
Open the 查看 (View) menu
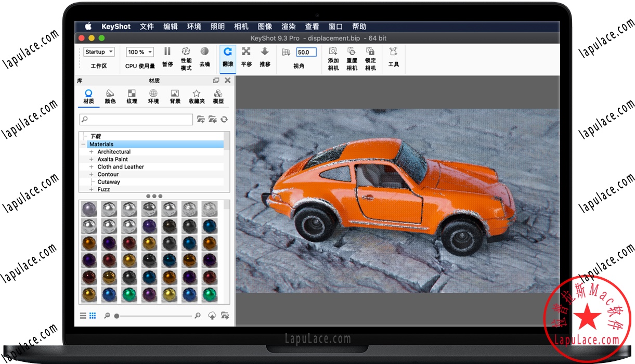(x=312, y=27)
